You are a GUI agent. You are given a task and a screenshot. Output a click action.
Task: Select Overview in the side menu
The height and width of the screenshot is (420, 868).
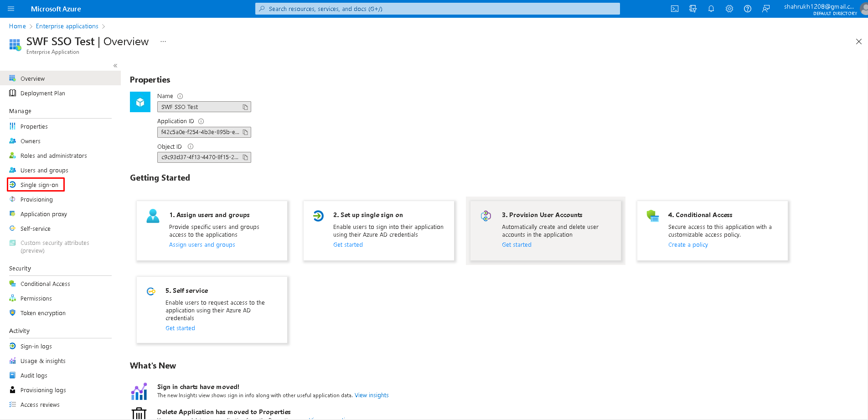(x=60, y=78)
